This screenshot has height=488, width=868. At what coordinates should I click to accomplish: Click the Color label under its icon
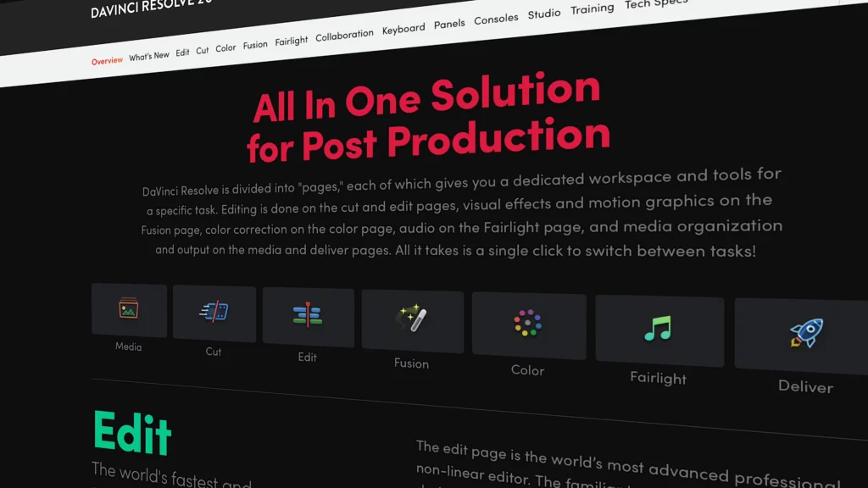pyautogui.click(x=527, y=370)
